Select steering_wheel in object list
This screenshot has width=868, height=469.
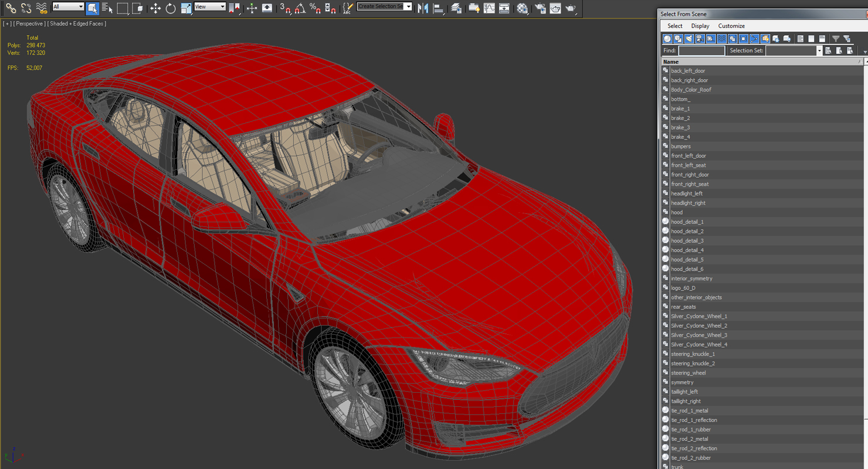(689, 373)
